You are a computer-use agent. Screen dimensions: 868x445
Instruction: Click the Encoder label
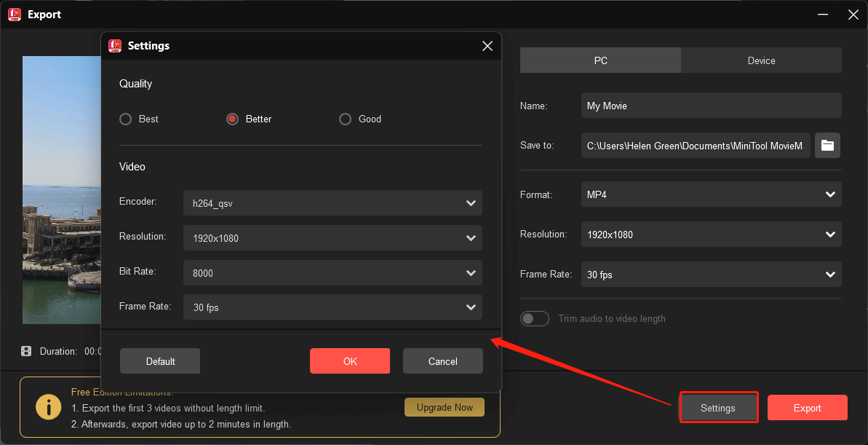click(x=138, y=202)
